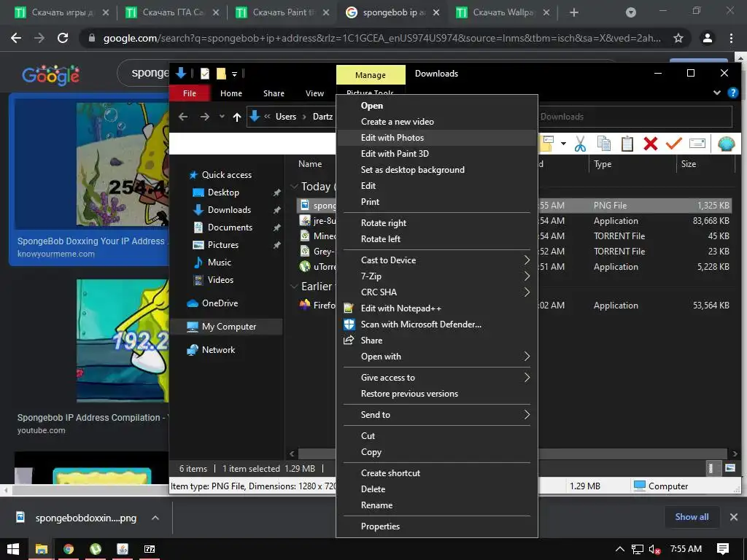This screenshot has height=560, width=747.
Task: Click the scissors Cut icon in Explorer toolbar
Action: coord(580,144)
